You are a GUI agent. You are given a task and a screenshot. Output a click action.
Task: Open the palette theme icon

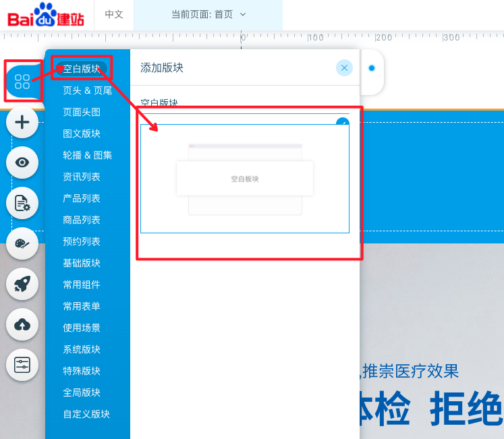22,243
